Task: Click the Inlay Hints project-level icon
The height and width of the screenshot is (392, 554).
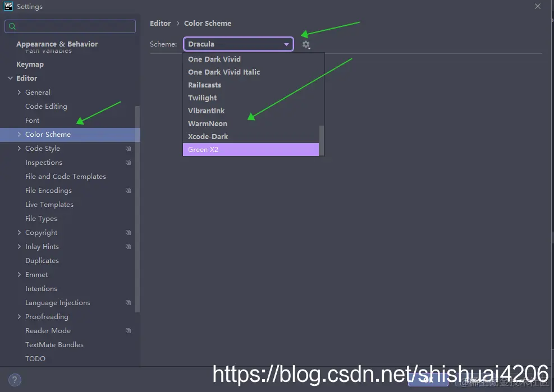Action: [128, 247]
